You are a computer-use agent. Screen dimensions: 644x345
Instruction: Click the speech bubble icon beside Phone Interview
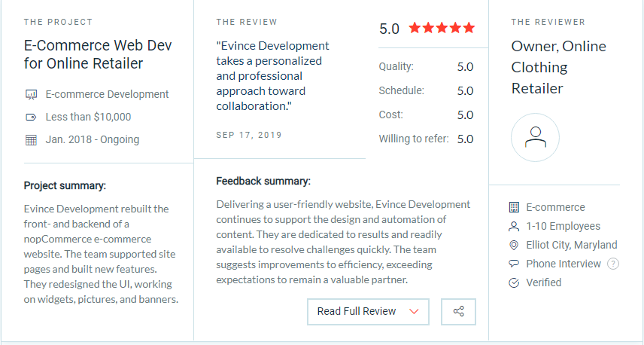(x=514, y=264)
